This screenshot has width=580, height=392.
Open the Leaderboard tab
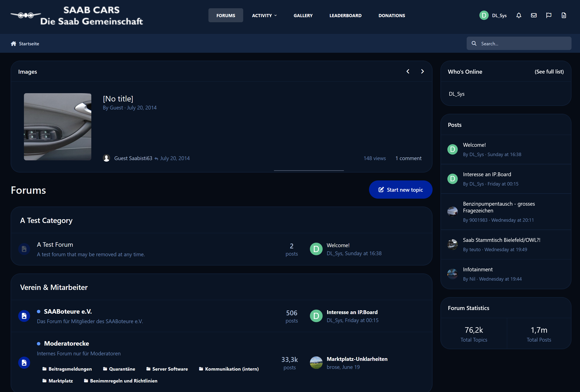tap(346, 15)
